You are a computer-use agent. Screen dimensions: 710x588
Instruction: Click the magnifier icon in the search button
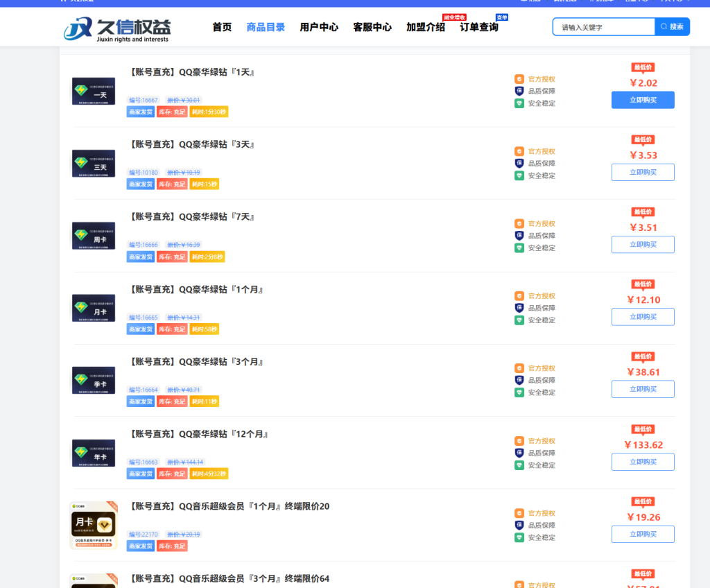click(x=664, y=27)
